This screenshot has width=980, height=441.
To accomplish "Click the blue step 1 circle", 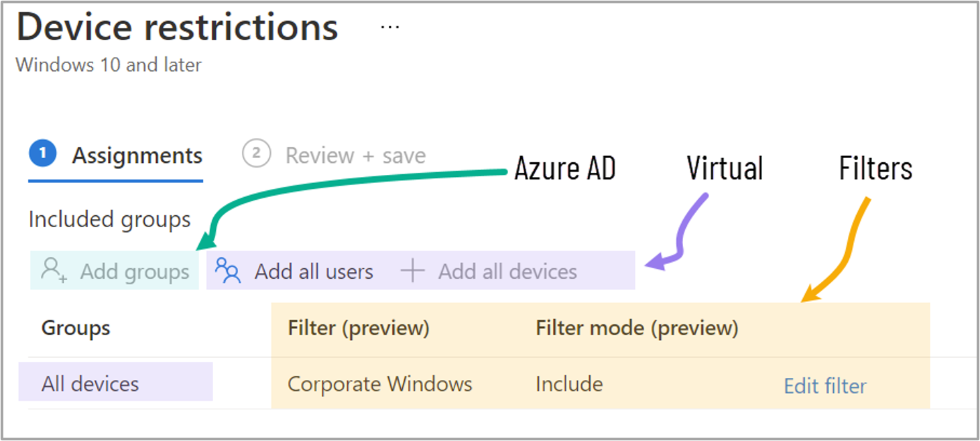I will pos(42,154).
